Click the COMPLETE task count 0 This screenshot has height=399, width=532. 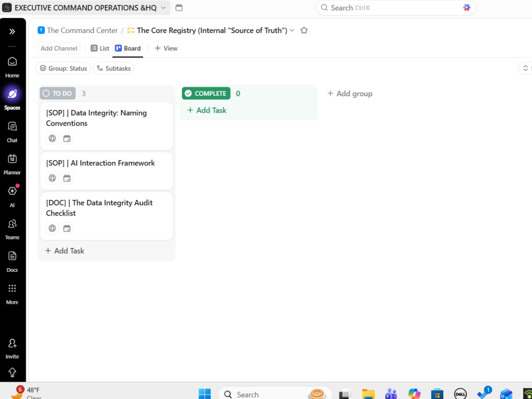click(x=238, y=94)
